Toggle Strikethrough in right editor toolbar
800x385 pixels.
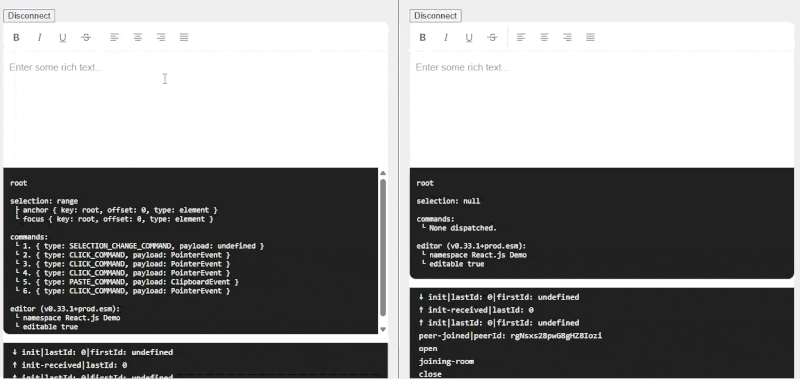click(492, 37)
